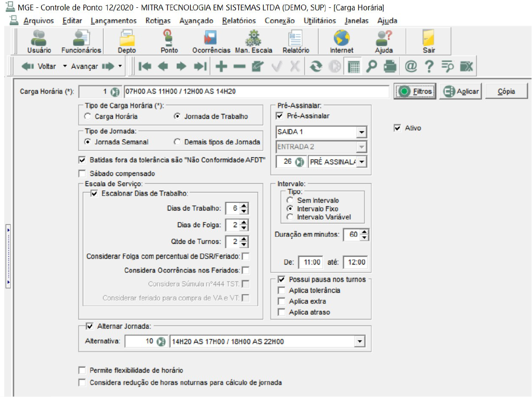Click the Aplicar button

point(460,91)
